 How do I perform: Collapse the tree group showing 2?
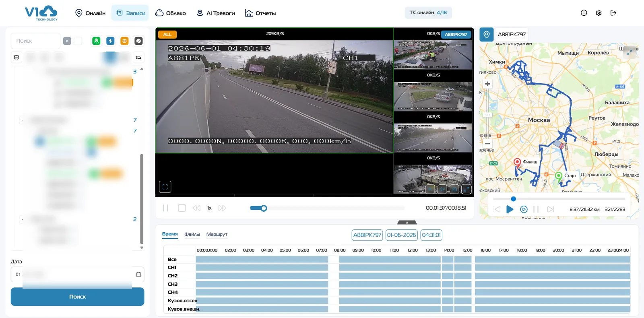click(x=22, y=219)
